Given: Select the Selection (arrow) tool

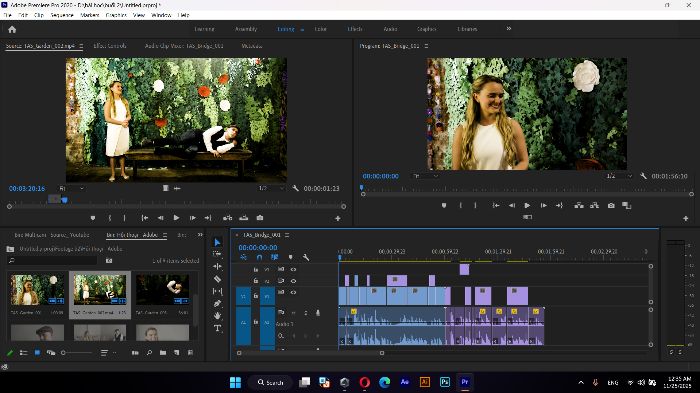Looking at the screenshot, I should [x=217, y=242].
